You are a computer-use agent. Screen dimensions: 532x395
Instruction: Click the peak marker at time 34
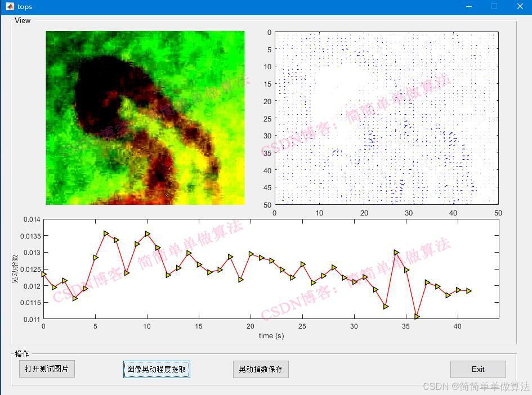click(396, 252)
